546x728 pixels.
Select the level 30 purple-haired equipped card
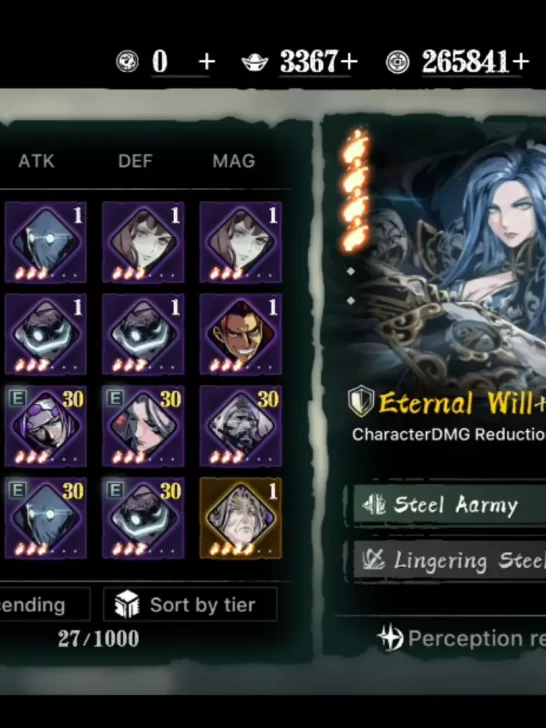click(x=46, y=426)
